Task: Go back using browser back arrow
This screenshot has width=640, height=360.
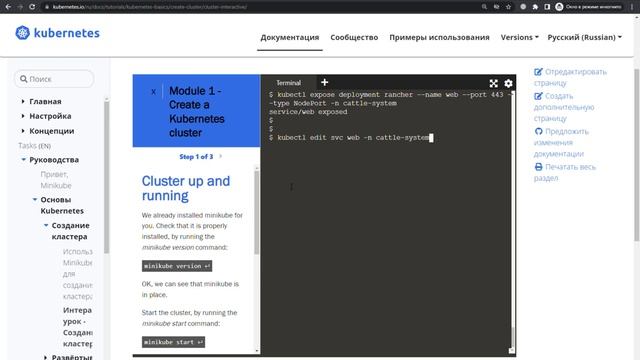Action: [8, 7]
